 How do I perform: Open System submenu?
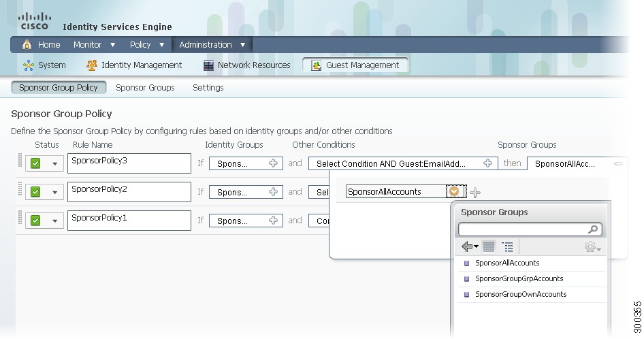tap(44, 65)
